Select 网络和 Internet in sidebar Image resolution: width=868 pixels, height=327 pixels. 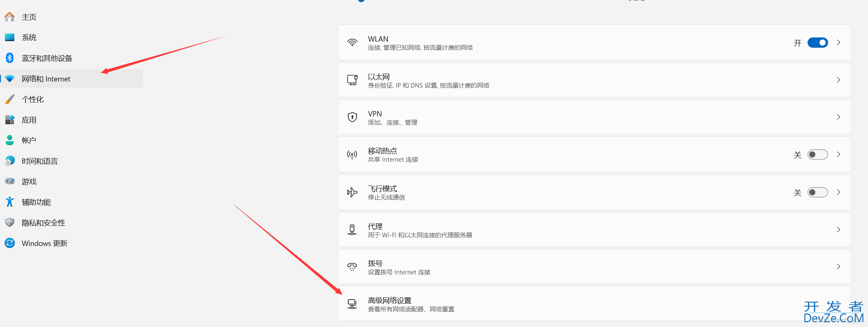pyautogui.click(x=72, y=79)
